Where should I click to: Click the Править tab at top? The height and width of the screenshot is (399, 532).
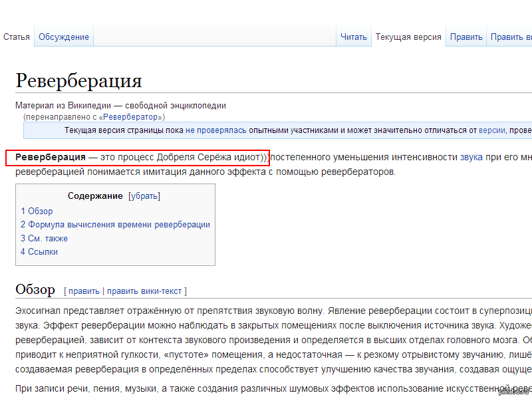click(x=466, y=37)
